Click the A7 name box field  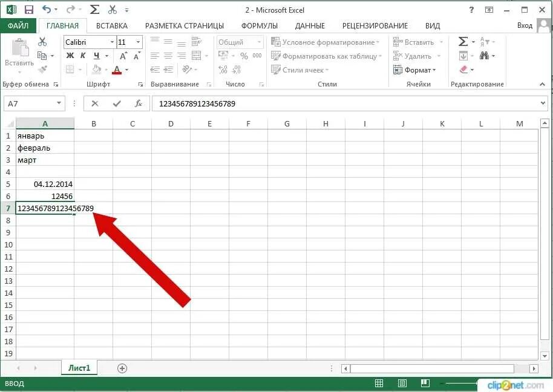tap(34, 103)
